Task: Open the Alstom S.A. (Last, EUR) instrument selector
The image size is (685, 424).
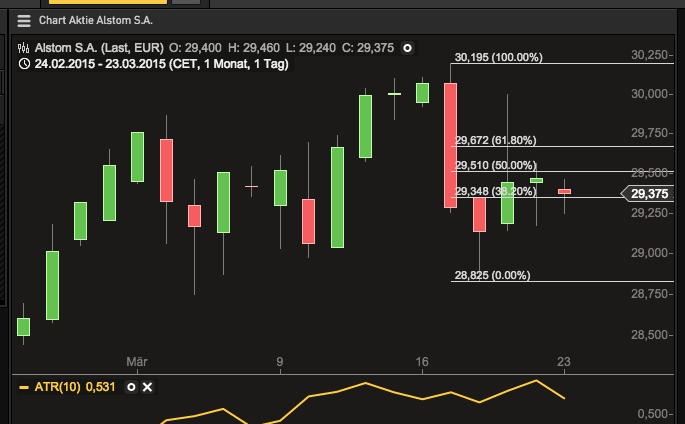Action: click(x=98, y=47)
